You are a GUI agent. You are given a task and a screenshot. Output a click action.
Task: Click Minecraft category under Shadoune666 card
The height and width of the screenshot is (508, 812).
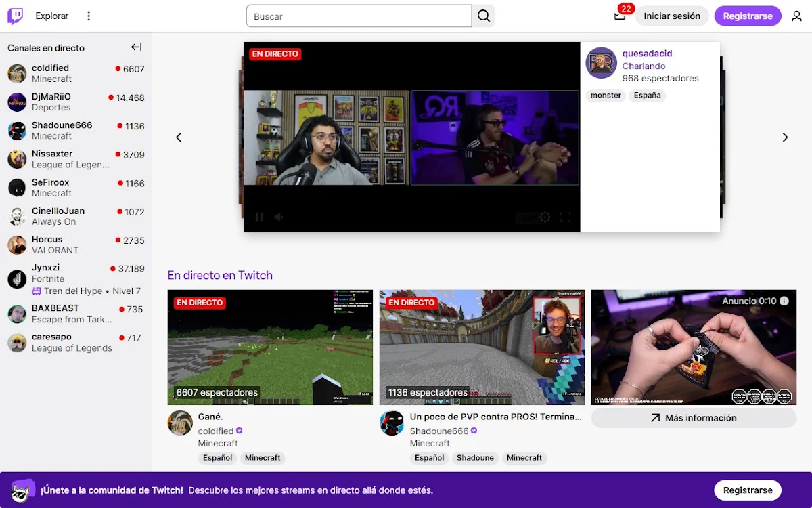430,443
